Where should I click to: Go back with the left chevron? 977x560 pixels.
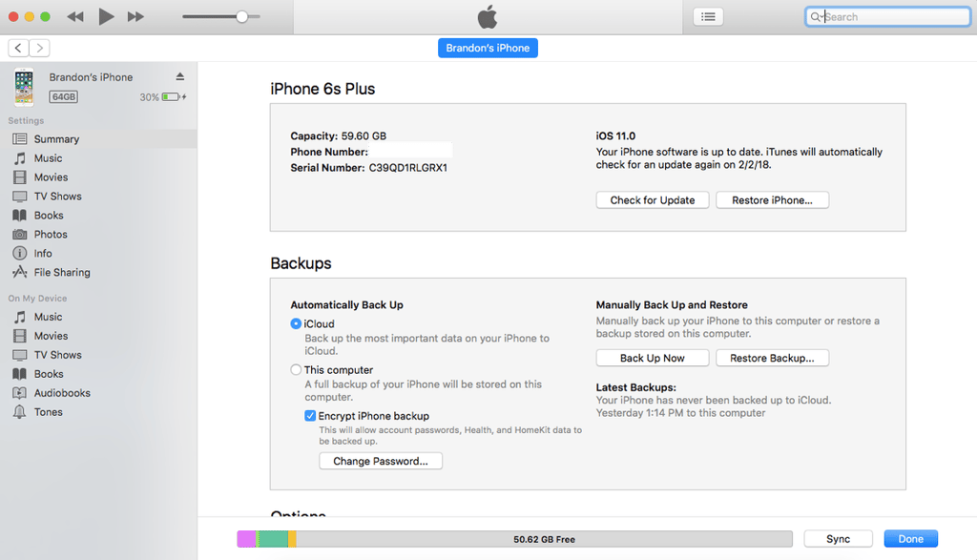point(19,48)
